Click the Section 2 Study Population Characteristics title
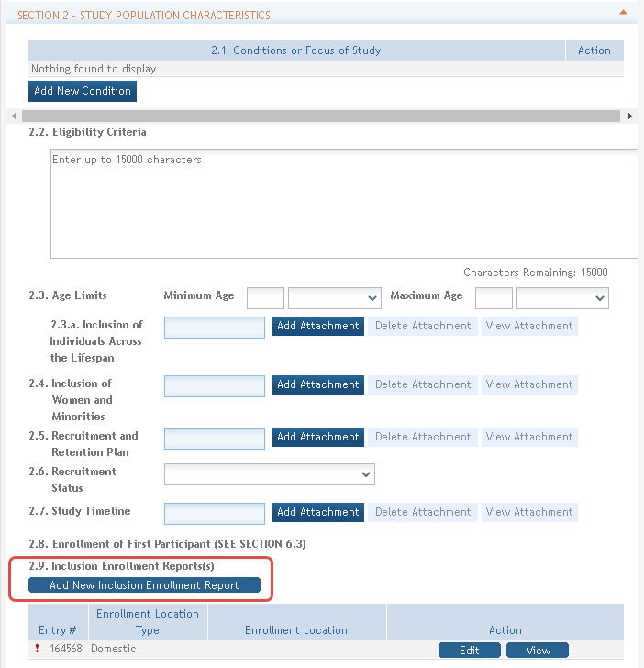The height and width of the screenshot is (668, 644). (144, 16)
